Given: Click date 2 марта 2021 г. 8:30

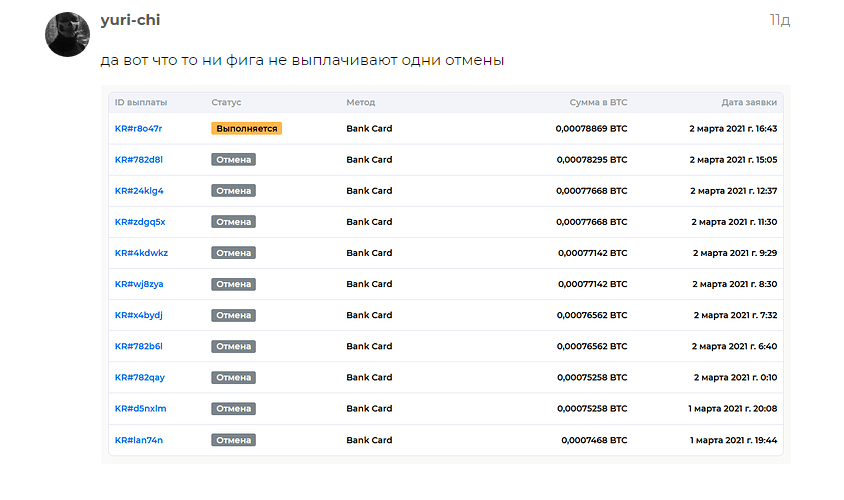Looking at the screenshot, I should point(735,284).
